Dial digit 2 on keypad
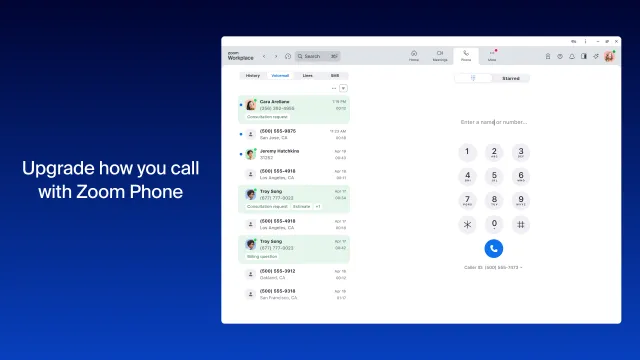Screen dimensions: 640x360 (x=494, y=152)
